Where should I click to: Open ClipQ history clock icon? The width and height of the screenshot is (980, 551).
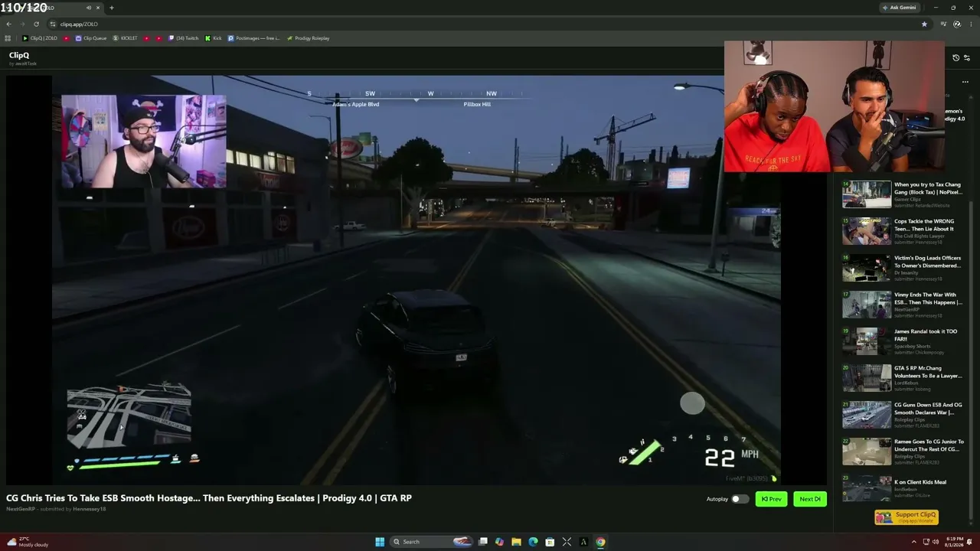click(x=955, y=58)
